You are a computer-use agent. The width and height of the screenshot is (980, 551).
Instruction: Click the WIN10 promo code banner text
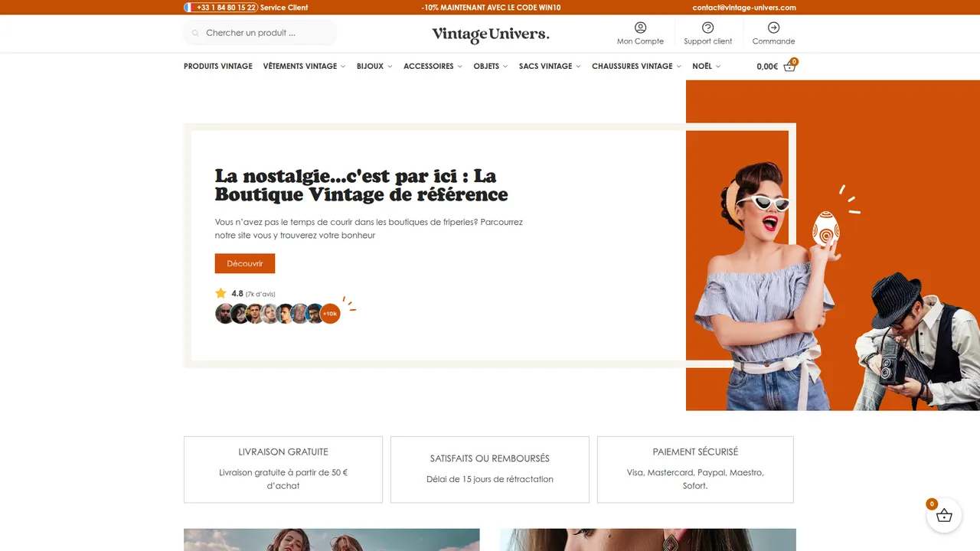tap(491, 8)
